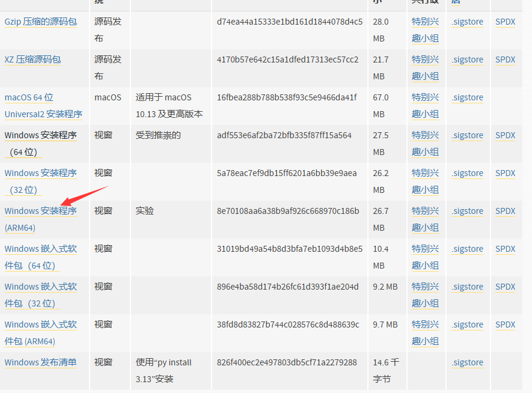Open SPDX link for Windows 64 位 installer
The image size is (532, 393).
505,135
